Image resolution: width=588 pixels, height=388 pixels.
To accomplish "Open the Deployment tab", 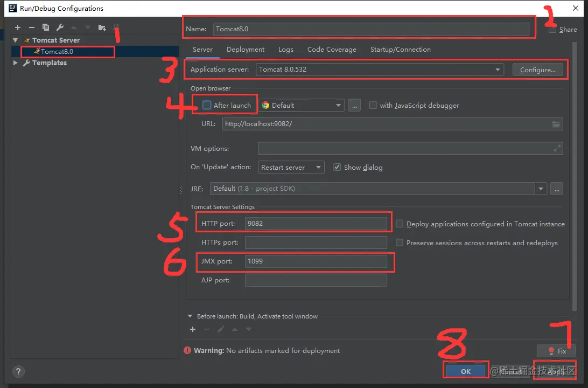I will click(246, 50).
